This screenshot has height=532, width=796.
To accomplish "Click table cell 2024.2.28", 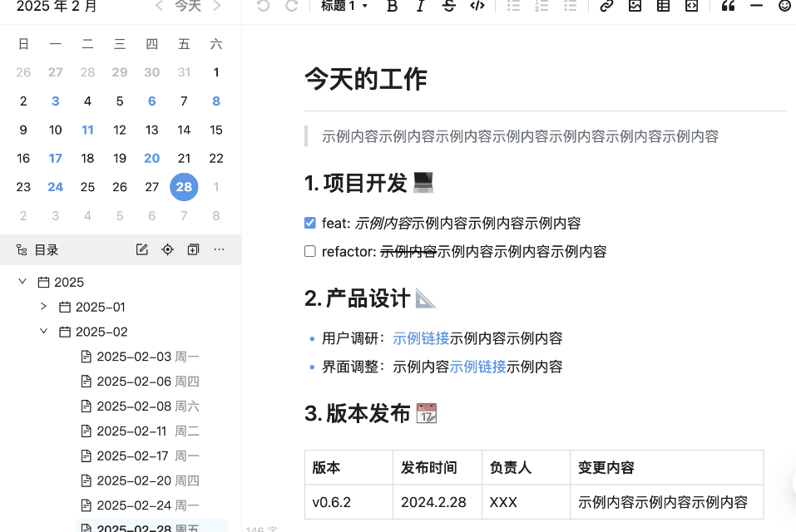I will (x=438, y=502).
